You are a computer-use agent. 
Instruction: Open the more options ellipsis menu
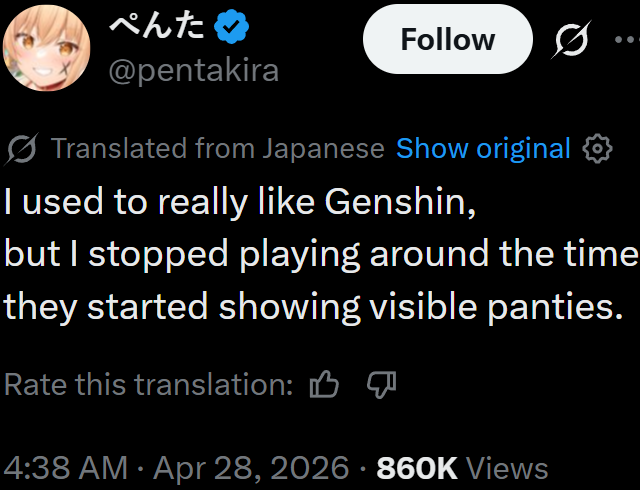pyautogui.click(x=624, y=40)
